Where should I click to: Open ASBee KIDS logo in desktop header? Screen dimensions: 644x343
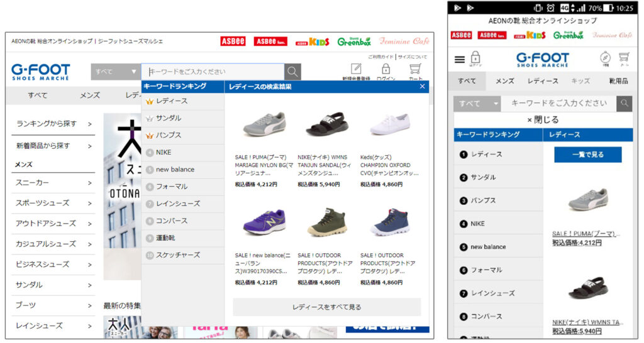(313, 42)
